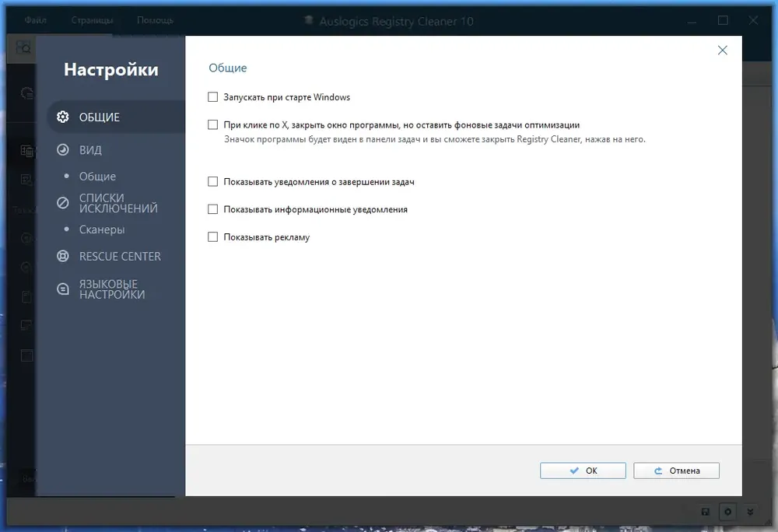The image size is (778, 532).
Task: Click the RESCUE CENTER lifebuoy icon
Action: (x=62, y=257)
